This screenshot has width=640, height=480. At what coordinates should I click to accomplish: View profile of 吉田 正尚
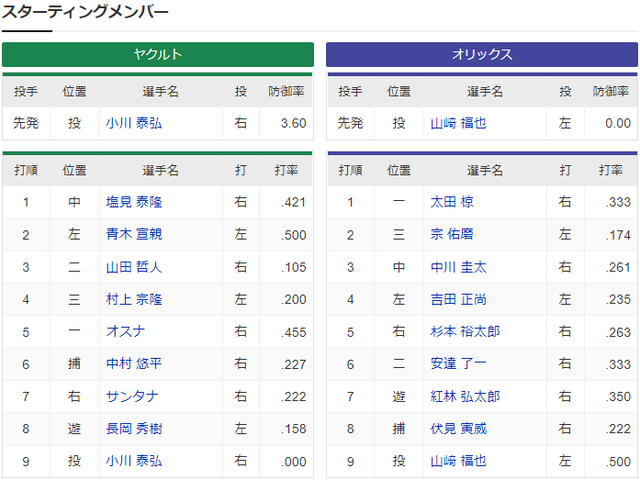(x=458, y=299)
